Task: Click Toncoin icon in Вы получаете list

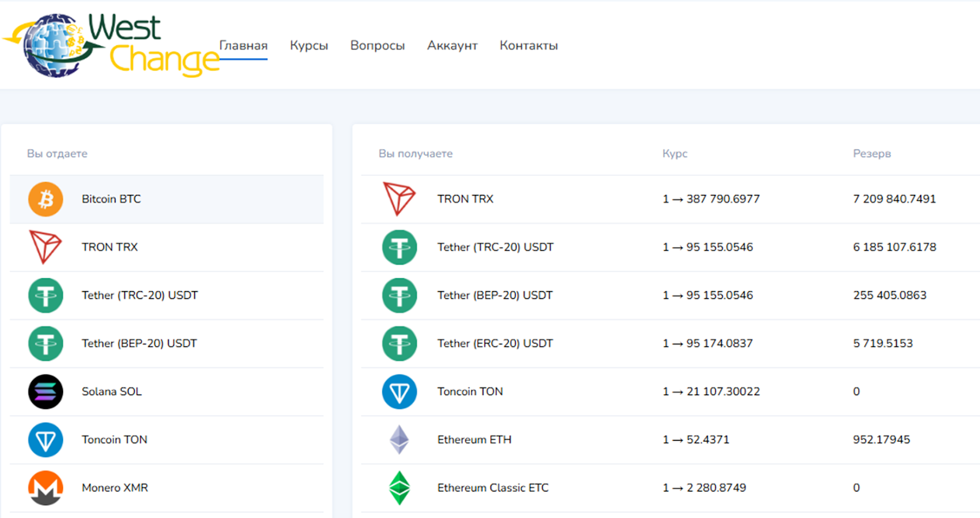Action: pos(399,392)
